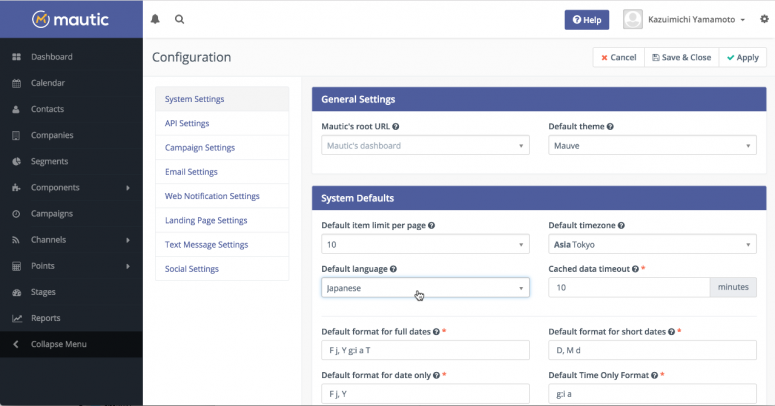The height and width of the screenshot is (406, 775).
Task: Click help icon beside Default language
Action: (393, 269)
